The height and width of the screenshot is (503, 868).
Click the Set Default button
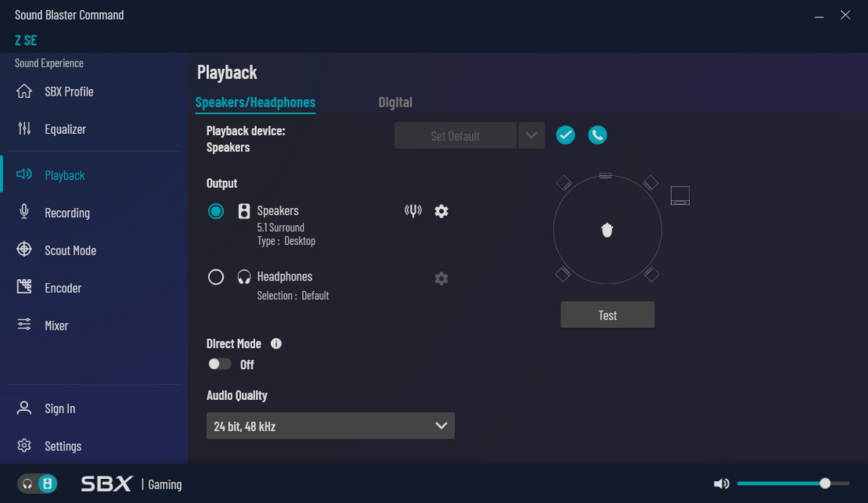[455, 136]
